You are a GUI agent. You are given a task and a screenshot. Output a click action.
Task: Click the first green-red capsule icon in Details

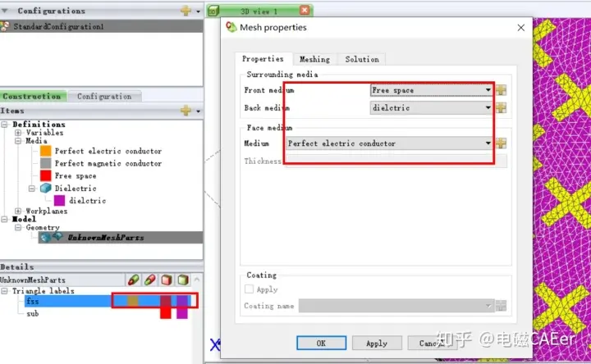point(133,280)
